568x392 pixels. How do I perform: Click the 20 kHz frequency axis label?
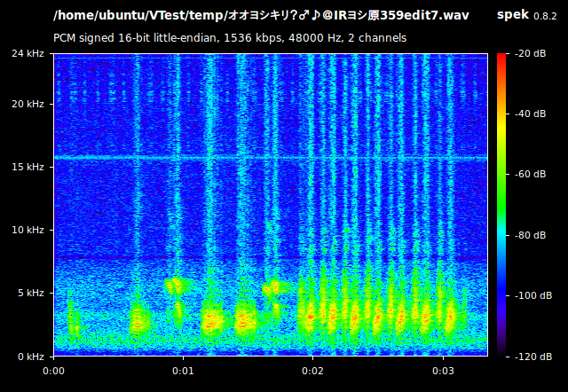[x=28, y=105]
